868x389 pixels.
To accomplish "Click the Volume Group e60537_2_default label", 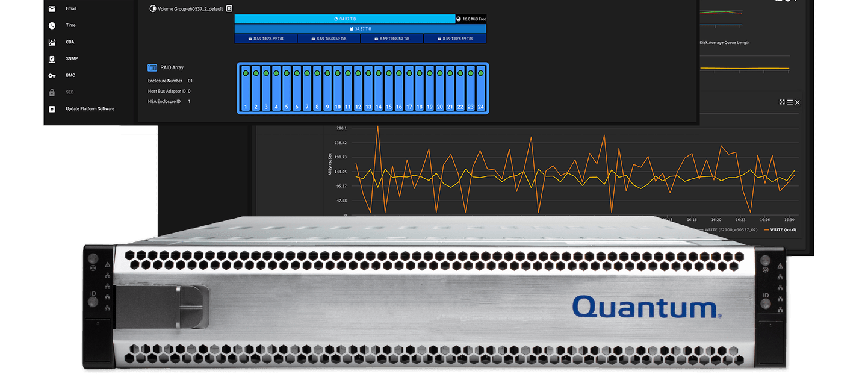I will [x=190, y=9].
